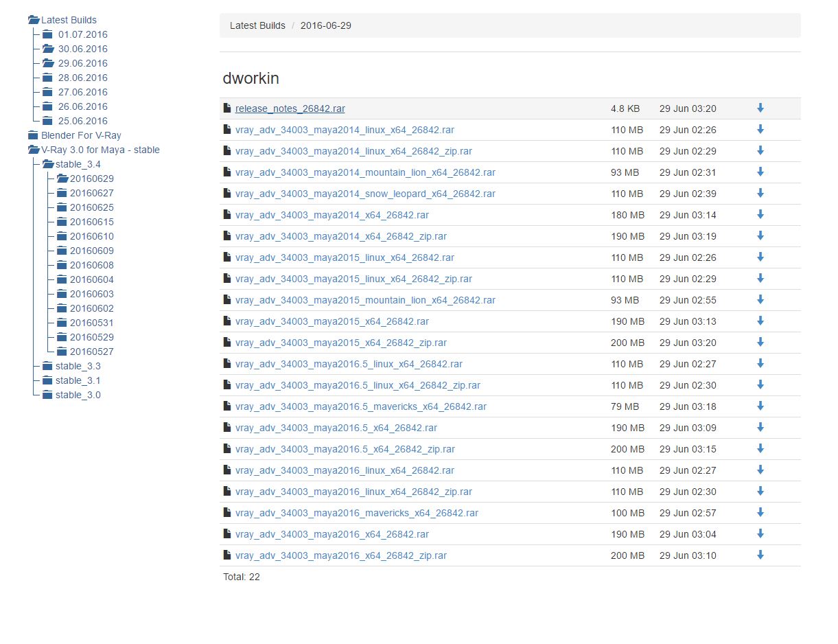Viewport: 838px width, 644px height.
Task: Click download arrow for vray_adv_34003_maya2015_linux_x64_26842.rar
Action: (760, 257)
